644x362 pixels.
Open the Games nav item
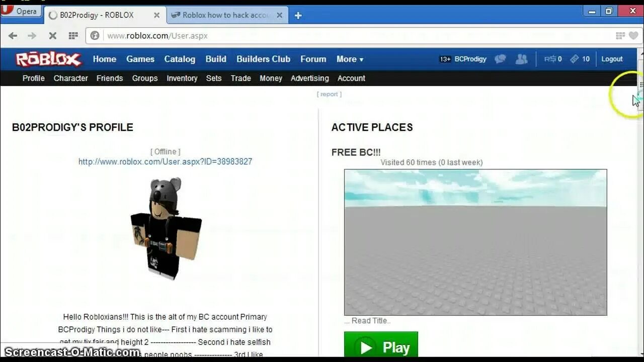(x=140, y=59)
